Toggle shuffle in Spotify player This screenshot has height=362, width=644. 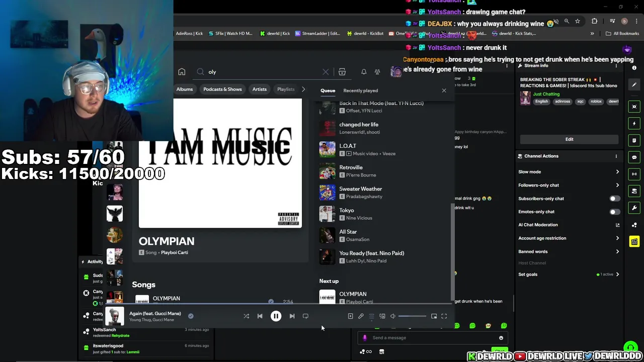[246, 316]
